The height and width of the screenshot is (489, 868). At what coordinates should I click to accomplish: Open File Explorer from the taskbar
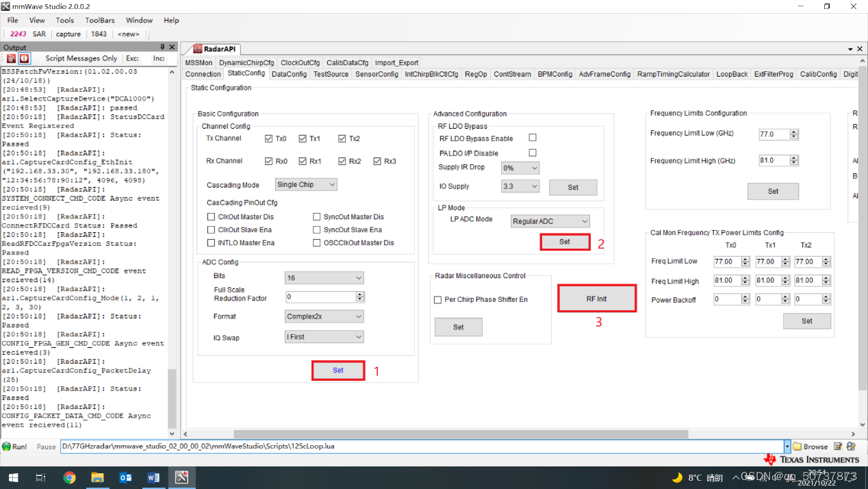coord(97,477)
